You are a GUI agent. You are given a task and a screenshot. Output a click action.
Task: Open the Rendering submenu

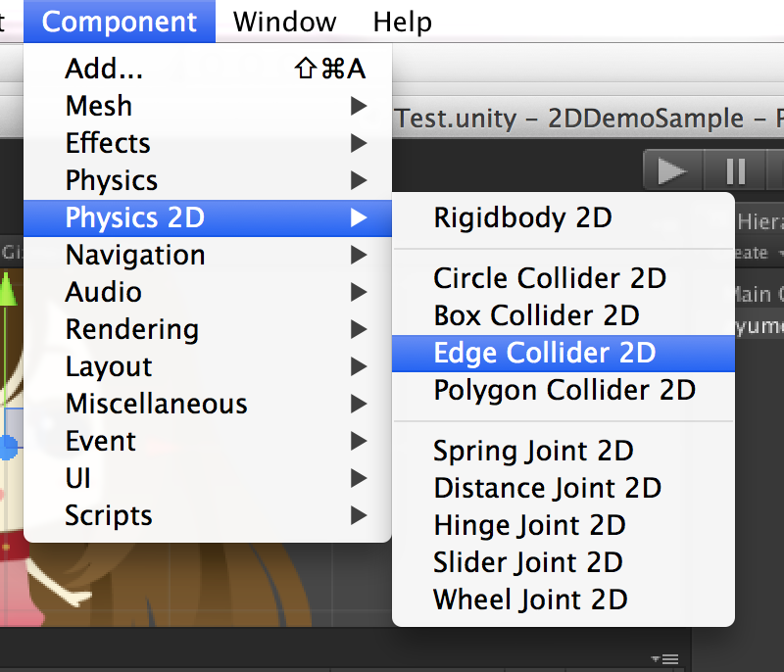click(x=131, y=329)
